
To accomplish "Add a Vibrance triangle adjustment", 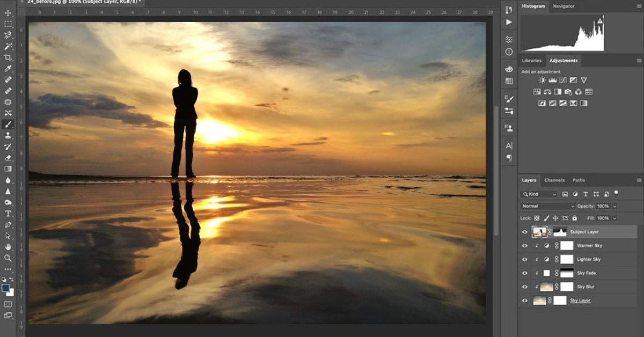I will point(584,80).
